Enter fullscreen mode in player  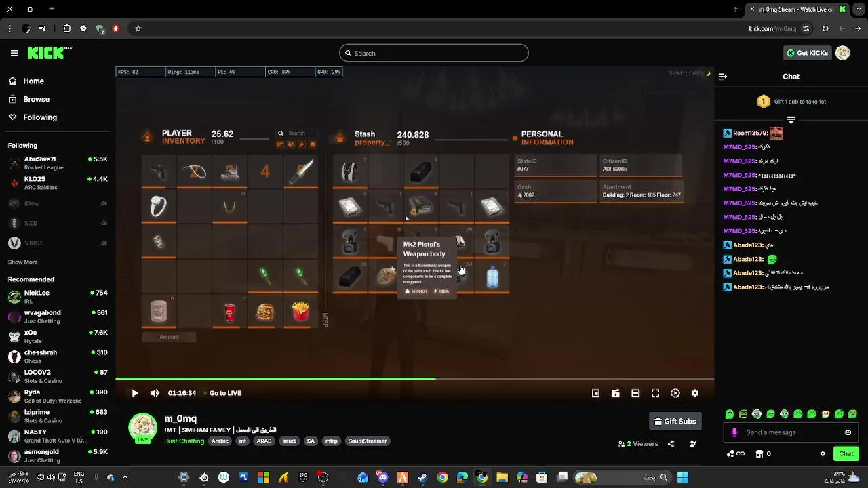[x=656, y=393]
